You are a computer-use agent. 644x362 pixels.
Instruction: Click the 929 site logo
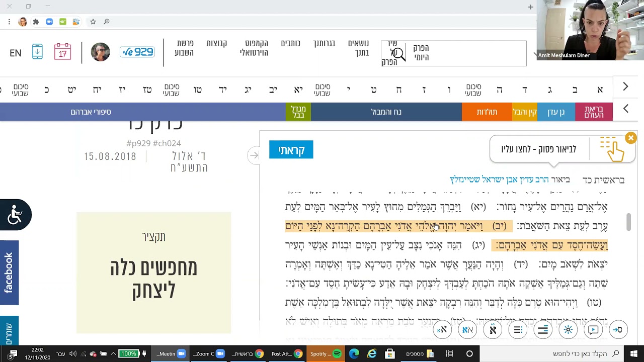pyautogui.click(x=137, y=52)
